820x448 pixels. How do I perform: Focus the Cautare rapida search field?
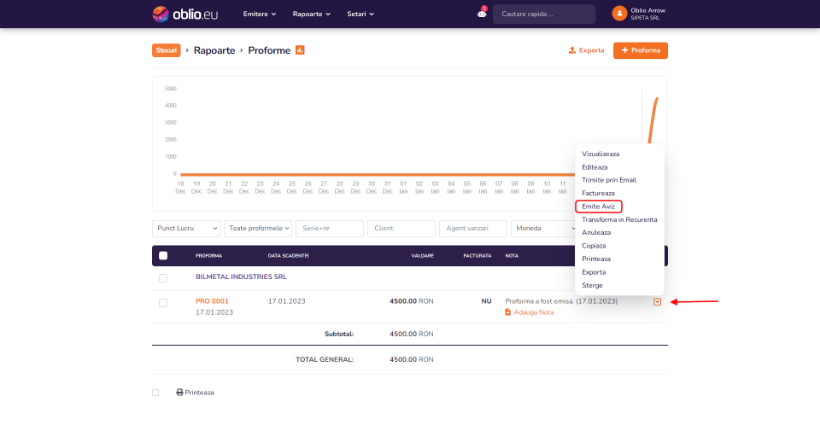tap(544, 14)
